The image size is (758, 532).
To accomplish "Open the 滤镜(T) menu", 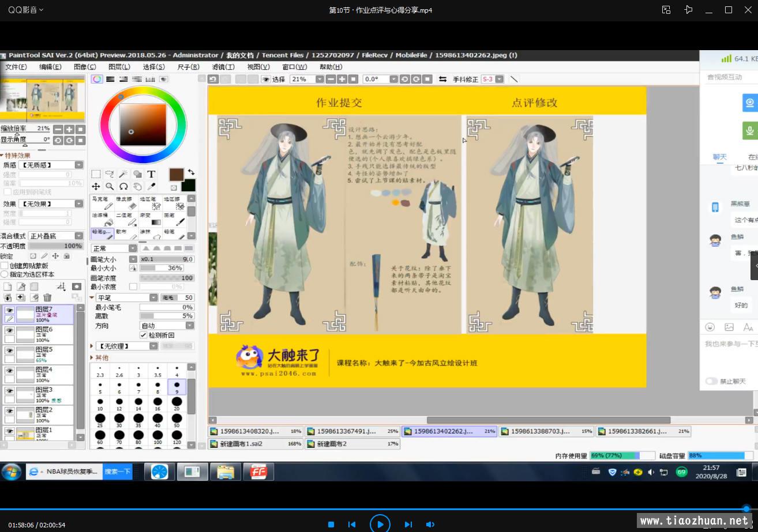I will pos(223,67).
